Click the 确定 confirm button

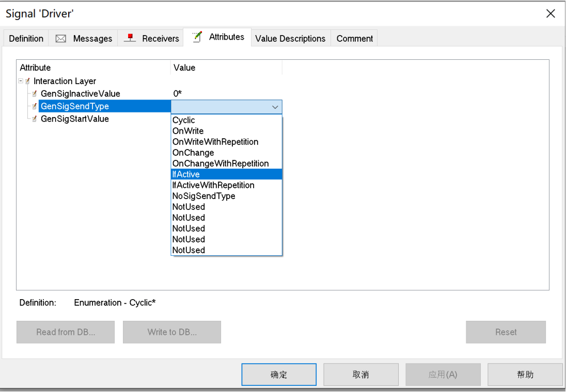pos(278,374)
